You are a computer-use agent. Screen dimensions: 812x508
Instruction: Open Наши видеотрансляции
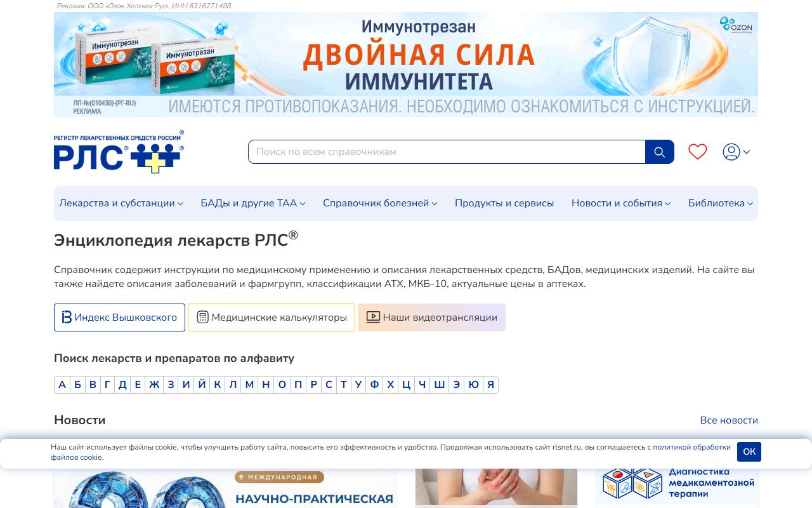[431, 317]
